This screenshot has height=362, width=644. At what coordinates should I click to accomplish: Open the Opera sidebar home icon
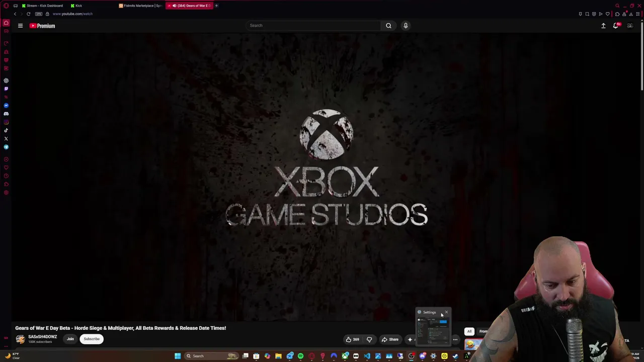6,23
